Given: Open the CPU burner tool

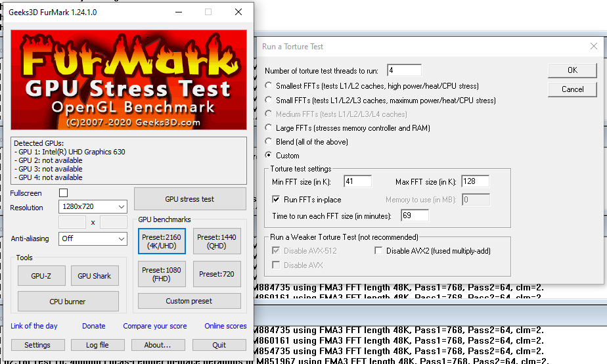Looking at the screenshot, I should 68,302.
